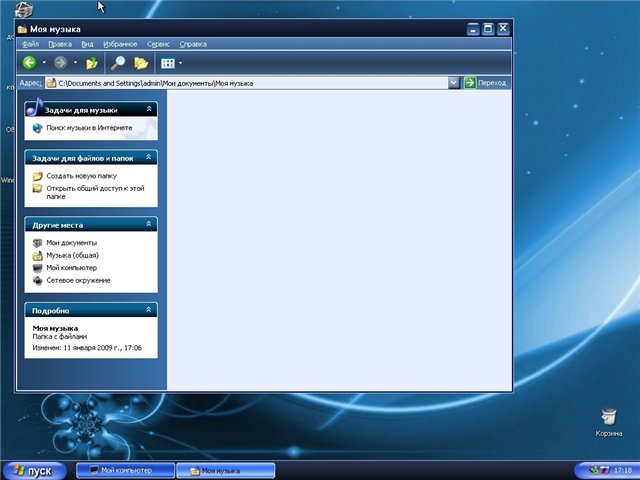Click Поиск музыки в Интернете link
Viewport: 640px width, 480px height.
tap(89, 128)
